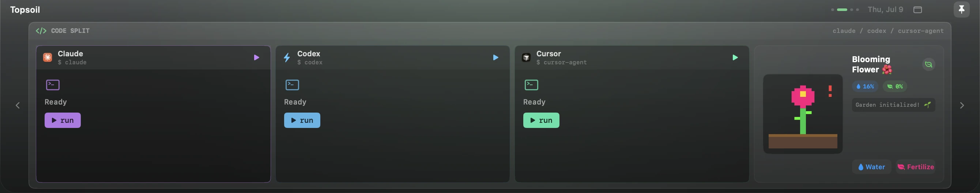The height and width of the screenshot is (193, 980).
Task: Click the pin icon in top right
Action: [961, 10]
